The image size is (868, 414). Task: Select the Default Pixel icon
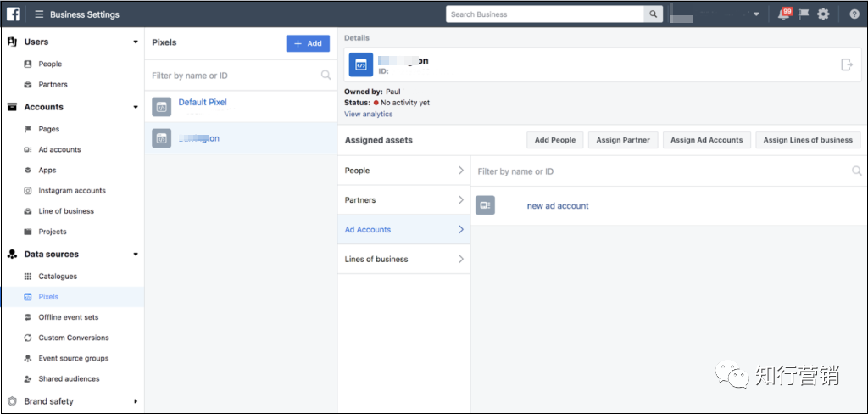coord(162,108)
